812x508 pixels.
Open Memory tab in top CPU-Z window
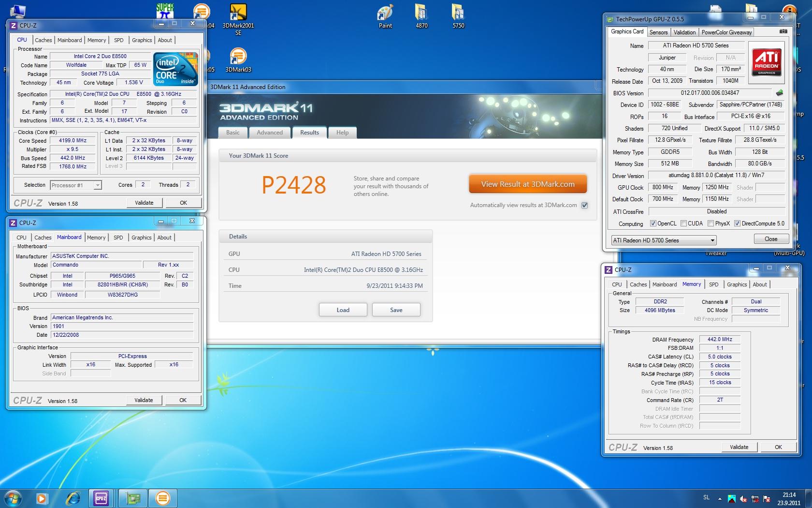pyautogui.click(x=97, y=40)
